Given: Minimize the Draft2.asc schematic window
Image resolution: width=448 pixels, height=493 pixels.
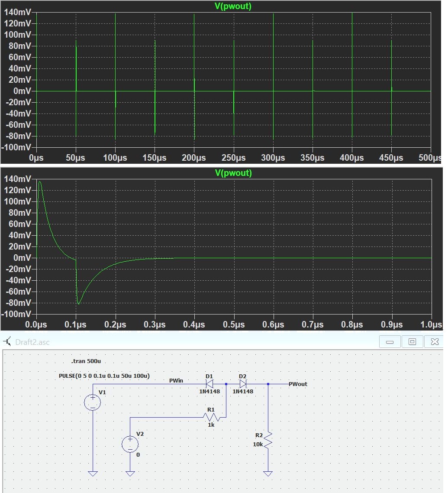Looking at the screenshot, I should click(390, 342).
